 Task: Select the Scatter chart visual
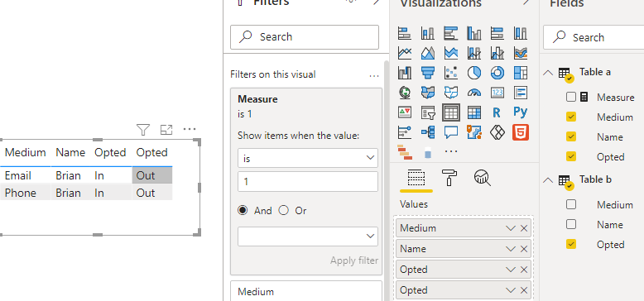(x=451, y=73)
